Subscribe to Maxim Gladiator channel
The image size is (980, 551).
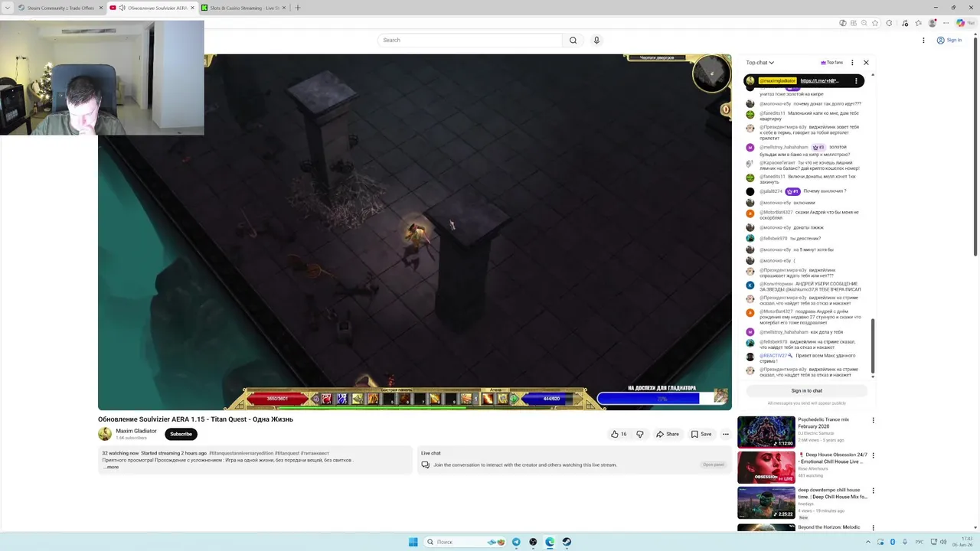click(181, 434)
